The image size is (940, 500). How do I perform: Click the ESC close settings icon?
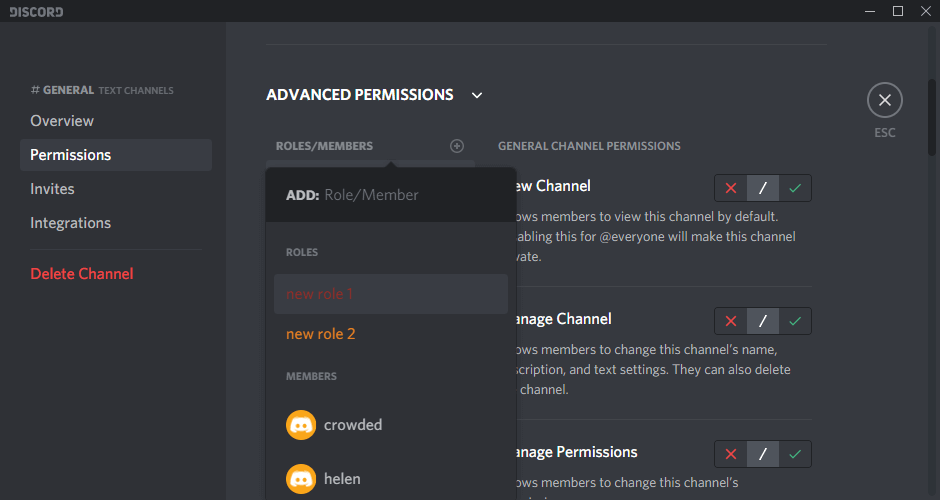(x=884, y=100)
